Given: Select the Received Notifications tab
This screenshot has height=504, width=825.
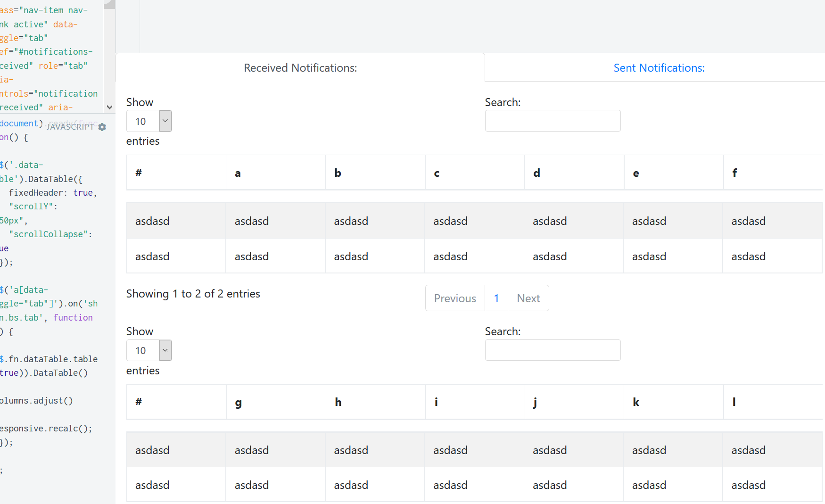Looking at the screenshot, I should pos(300,68).
